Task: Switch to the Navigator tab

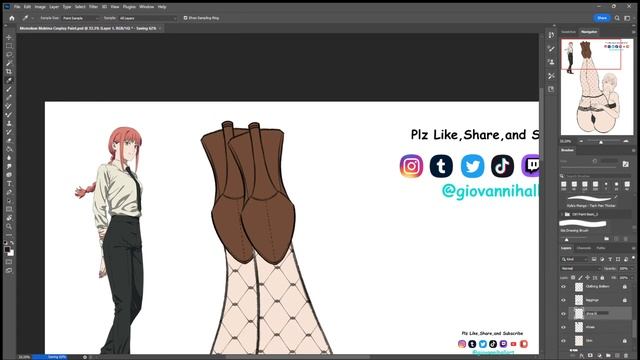Action: (x=589, y=32)
